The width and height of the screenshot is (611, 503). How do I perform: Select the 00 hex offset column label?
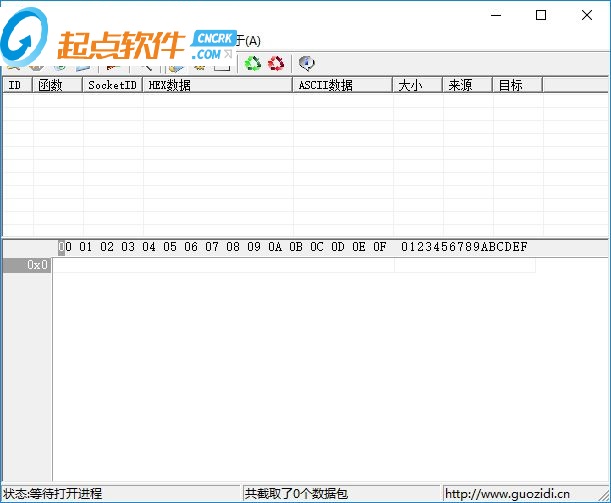pos(65,247)
